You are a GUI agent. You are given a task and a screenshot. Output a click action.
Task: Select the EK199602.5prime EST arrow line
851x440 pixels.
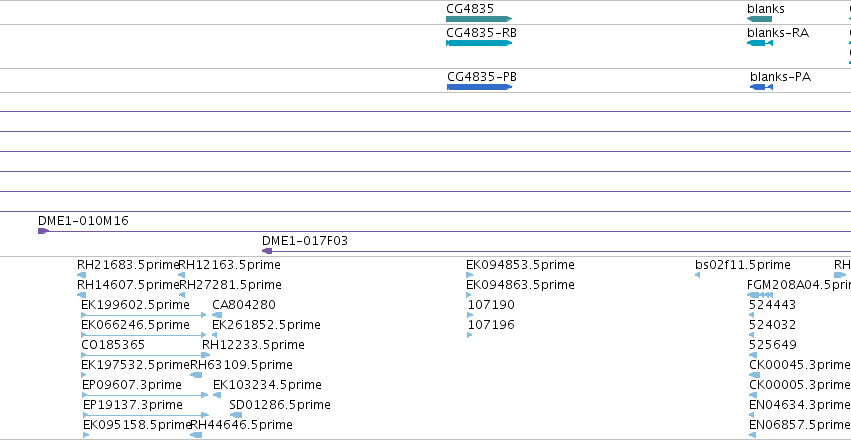144,315
